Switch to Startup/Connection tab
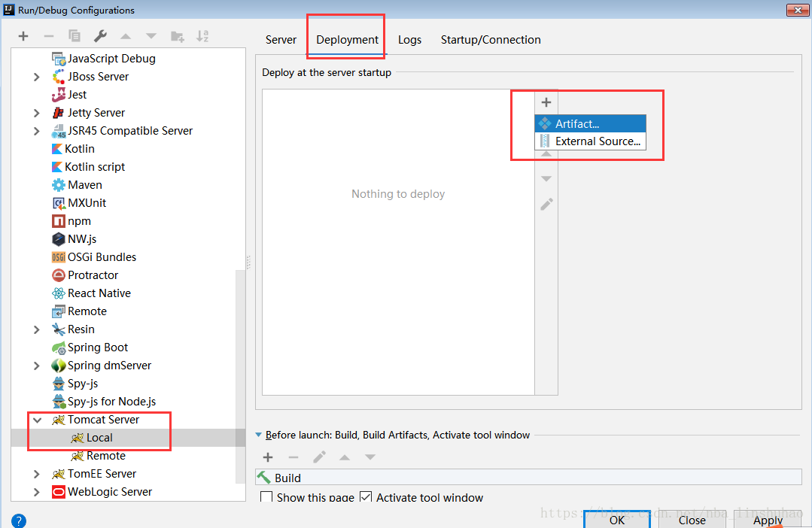 point(491,40)
